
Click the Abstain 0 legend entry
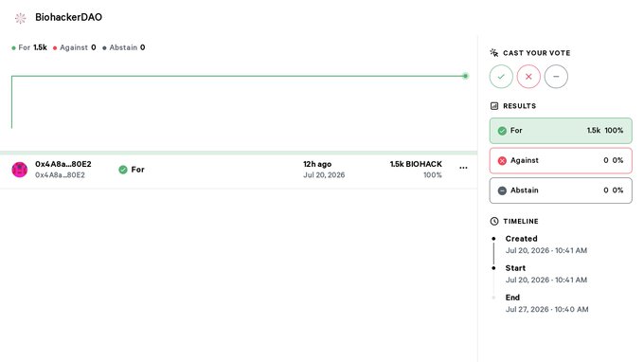point(124,47)
